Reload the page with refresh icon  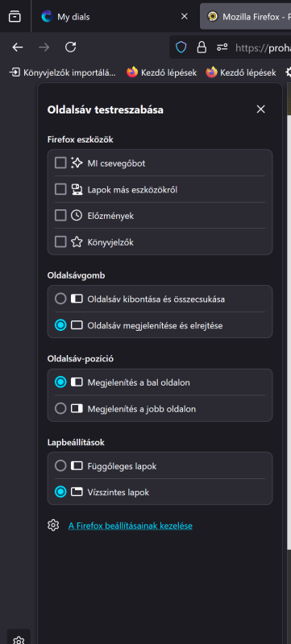(71, 47)
